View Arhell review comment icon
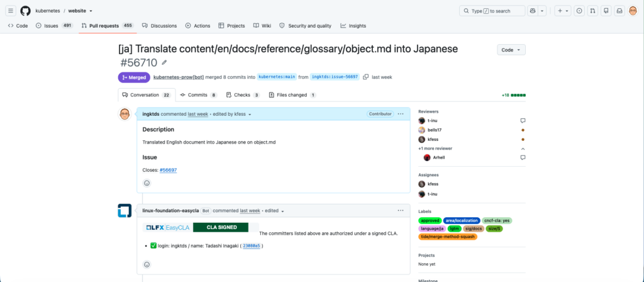This screenshot has width=644, height=282. pos(523,157)
